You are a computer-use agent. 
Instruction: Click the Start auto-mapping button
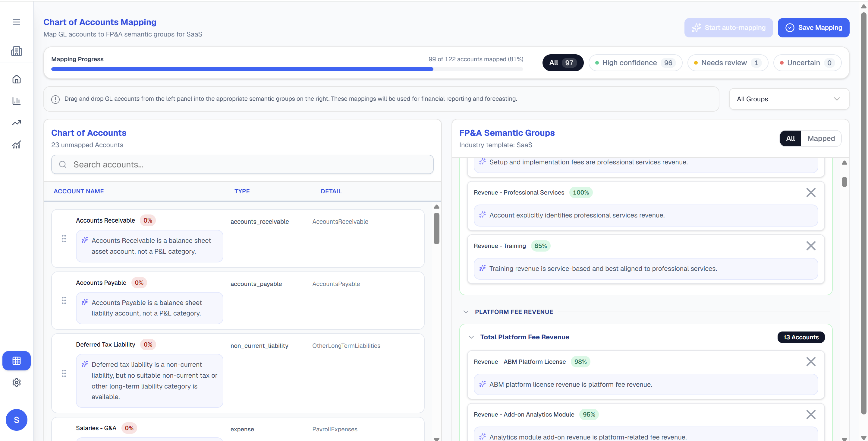(x=728, y=28)
